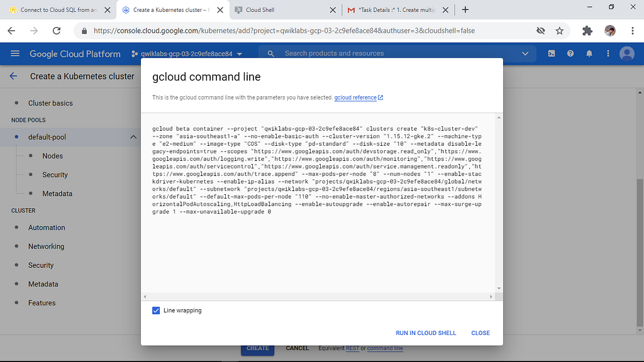This screenshot has height=362, width=644.
Task: Open the cluster Security section
Action: point(41,266)
